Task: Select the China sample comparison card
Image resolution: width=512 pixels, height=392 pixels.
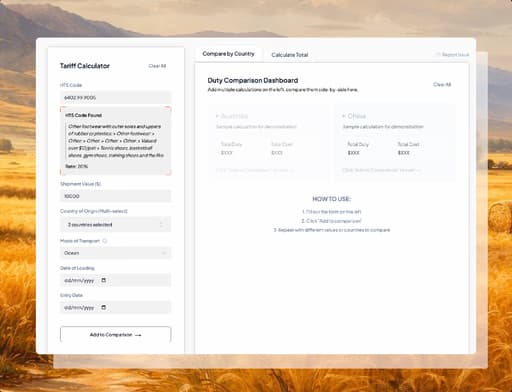Action: click(395, 143)
